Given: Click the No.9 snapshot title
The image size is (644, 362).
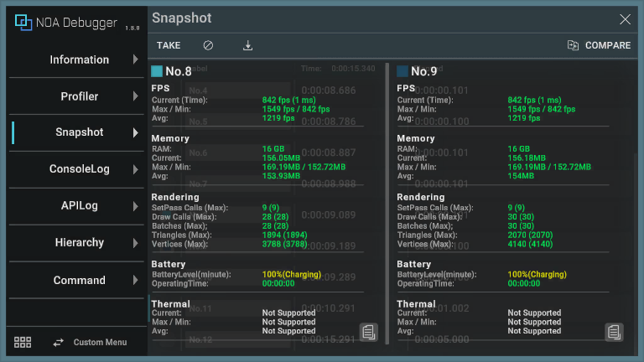Looking at the screenshot, I should point(423,71).
